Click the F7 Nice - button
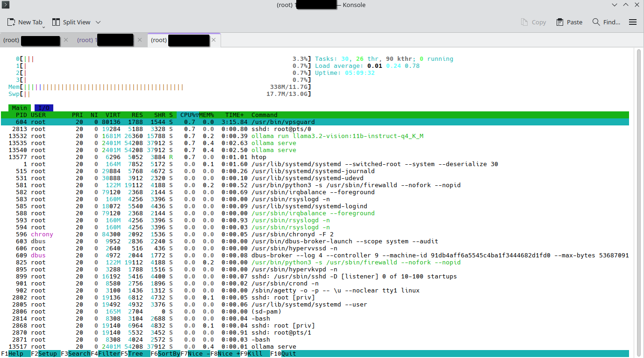The height and width of the screenshot is (358, 644). 195,354
